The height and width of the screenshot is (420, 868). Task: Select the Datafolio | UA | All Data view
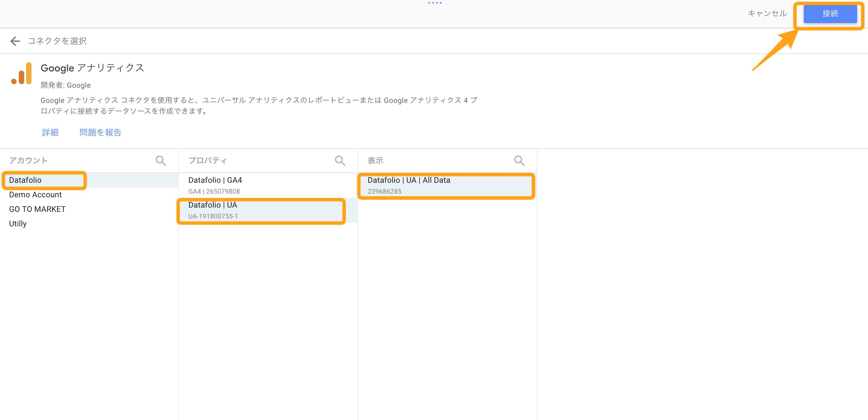tap(447, 185)
